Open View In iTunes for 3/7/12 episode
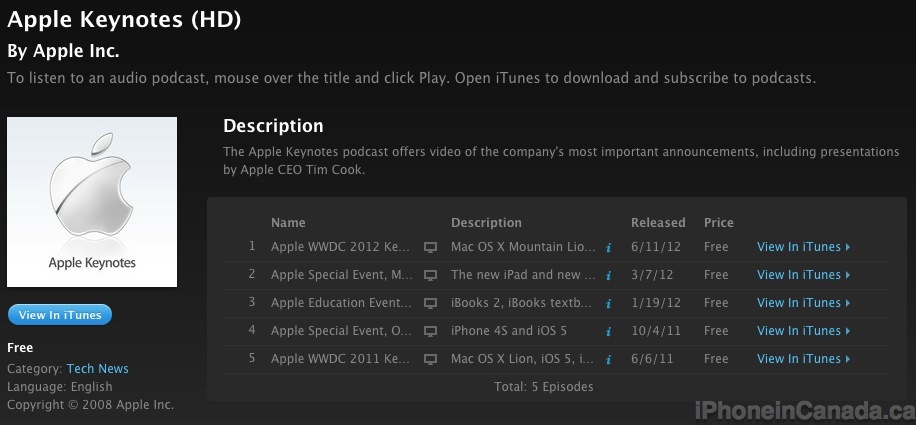 click(x=803, y=275)
